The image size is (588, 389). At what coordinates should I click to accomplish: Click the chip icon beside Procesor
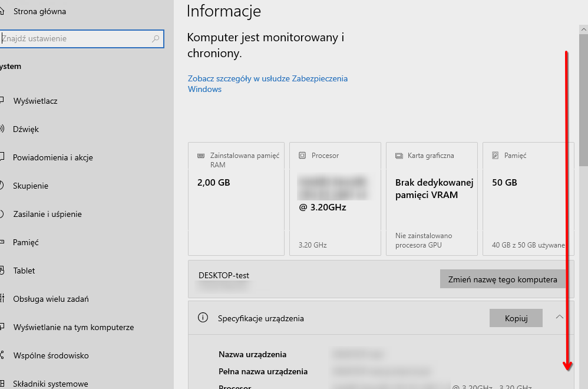point(302,156)
